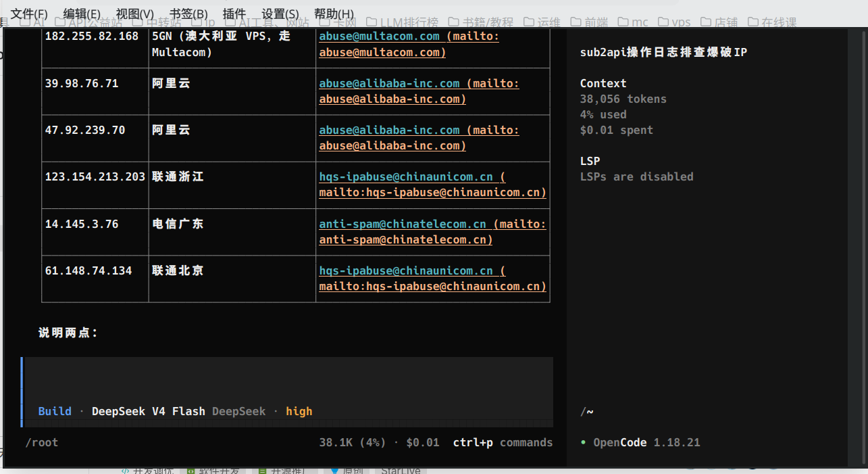Open the 书签(B) menu
868x474 pixels.
(188, 14)
